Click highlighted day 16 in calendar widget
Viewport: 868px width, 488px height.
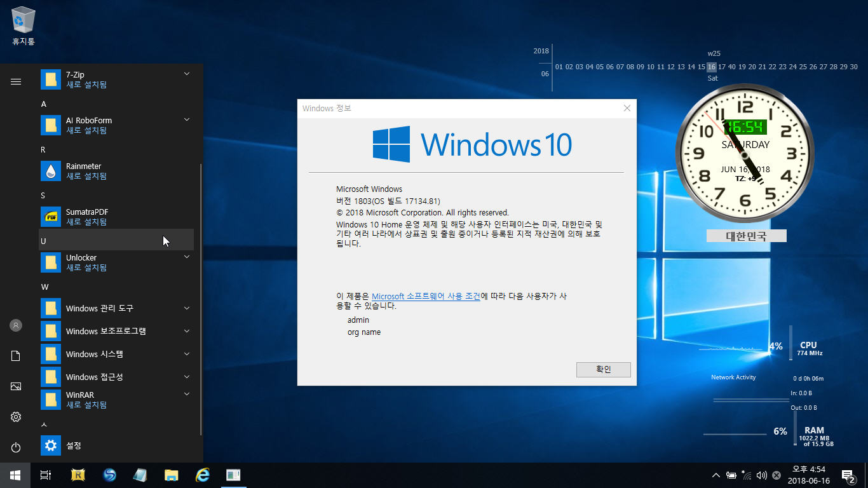[x=712, y=67]
